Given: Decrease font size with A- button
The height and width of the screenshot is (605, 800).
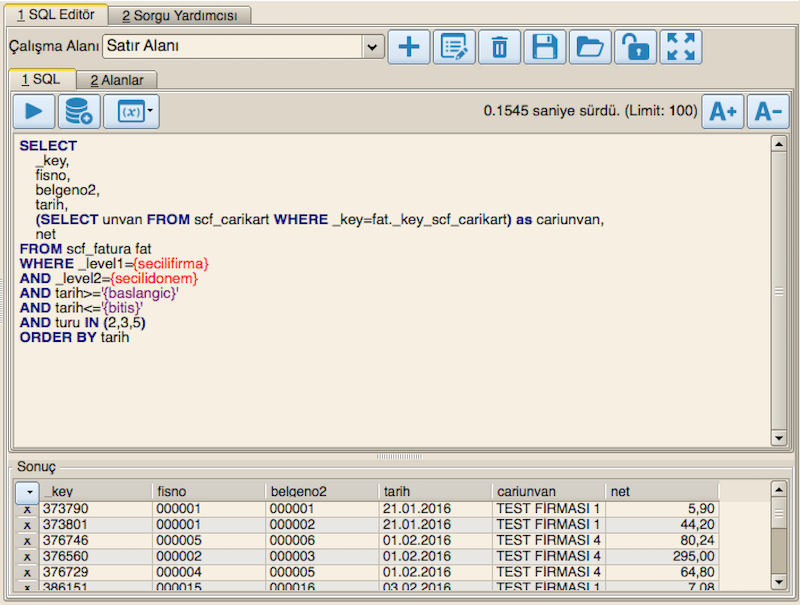Looking at the screenshot, I should [767, 112].
